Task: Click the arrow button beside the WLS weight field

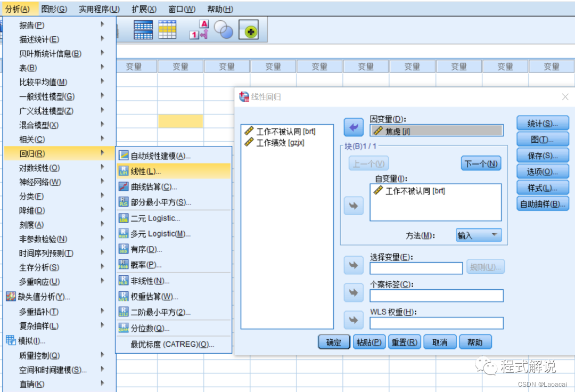Action: pos(354,320)
